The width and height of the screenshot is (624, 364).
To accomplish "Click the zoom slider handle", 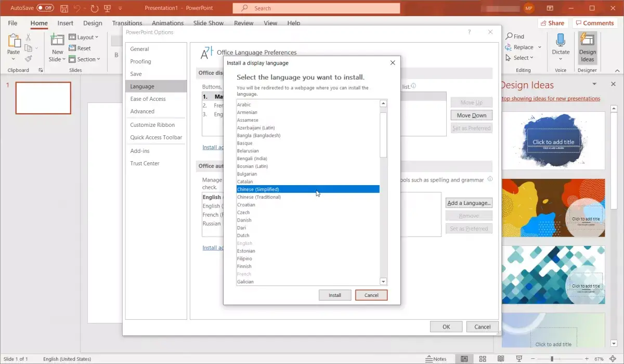I will (551, 359).
